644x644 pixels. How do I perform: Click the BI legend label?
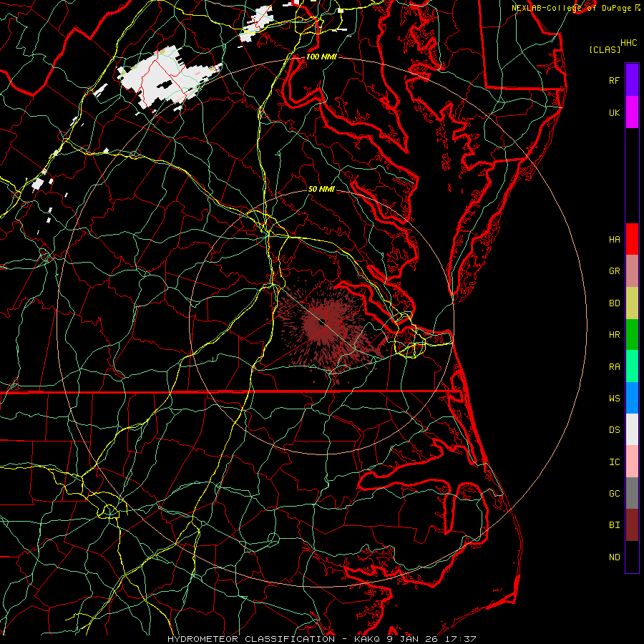pos(615,525)
